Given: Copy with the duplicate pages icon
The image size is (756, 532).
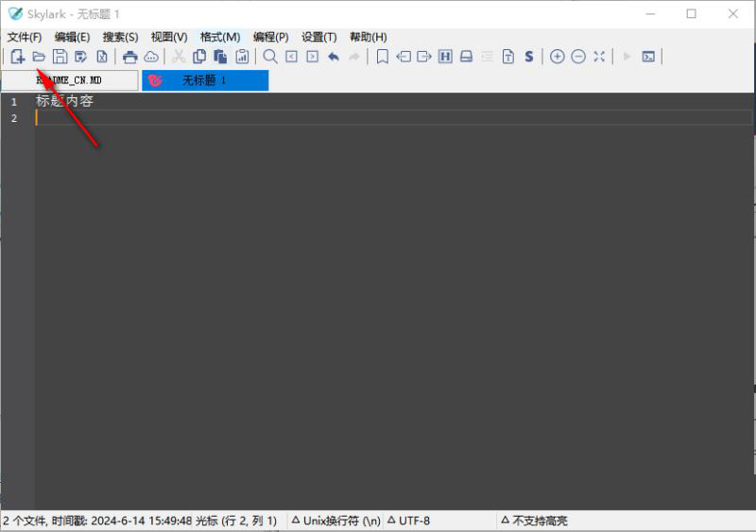Looking at the screenshot, I should click(199, 57).
